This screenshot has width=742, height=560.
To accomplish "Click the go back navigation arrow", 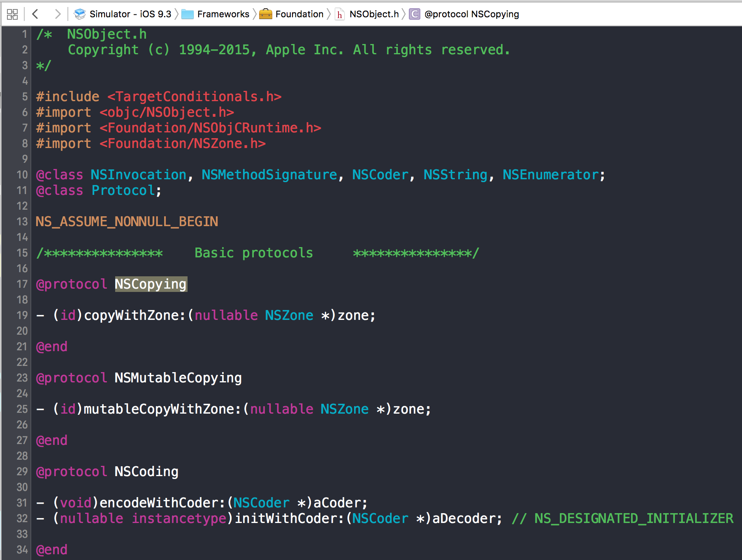I will coord(35,14).
